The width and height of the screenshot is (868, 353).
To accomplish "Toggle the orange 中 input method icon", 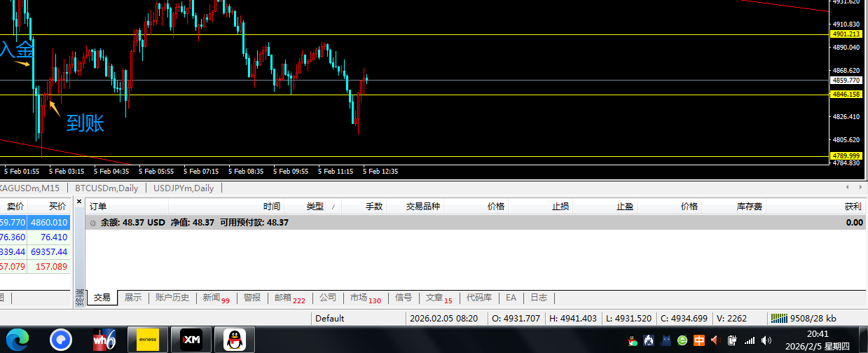I will (x=698, y=340).
